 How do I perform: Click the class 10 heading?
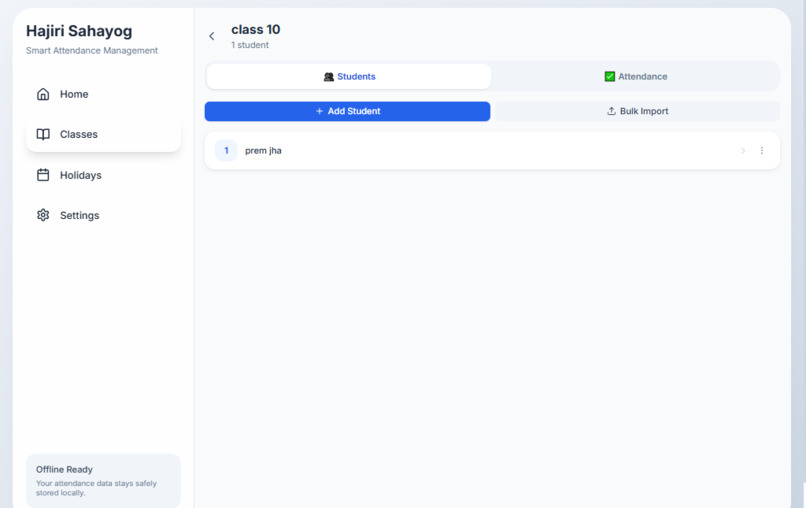pos(255,29)
